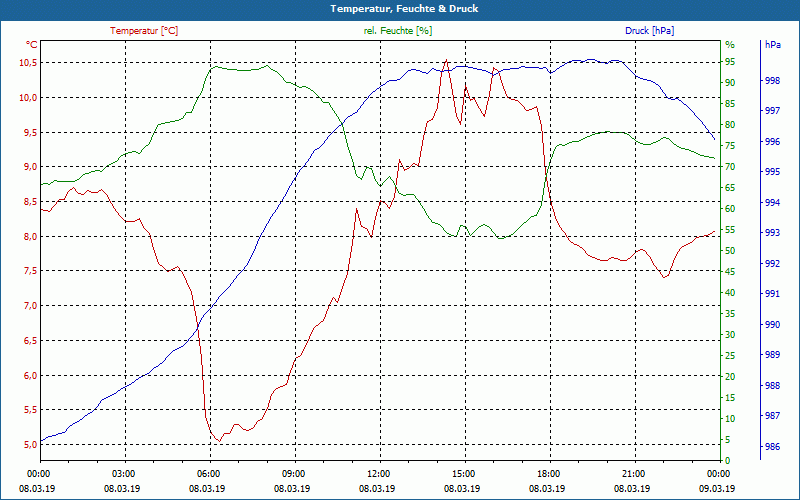800x500 pixels.
Task: Click the "995" pressure axis value
Action: click(773, 172)
